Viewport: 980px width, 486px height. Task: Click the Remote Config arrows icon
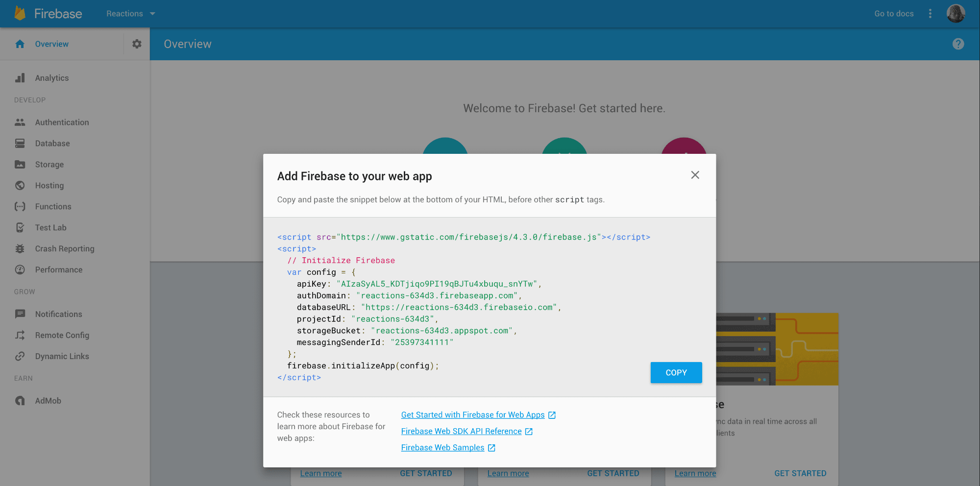tap(20, 335)
